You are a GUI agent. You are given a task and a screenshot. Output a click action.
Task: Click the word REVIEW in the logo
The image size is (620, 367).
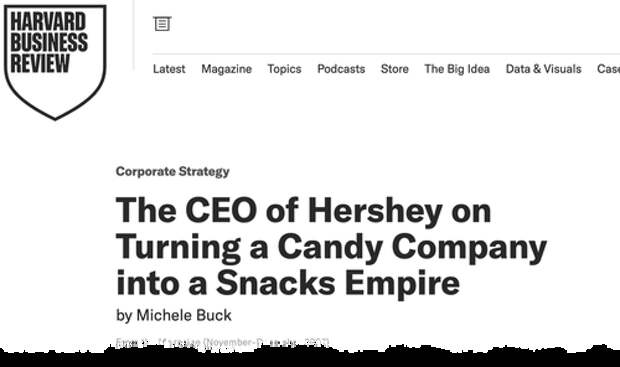(40, 63)
